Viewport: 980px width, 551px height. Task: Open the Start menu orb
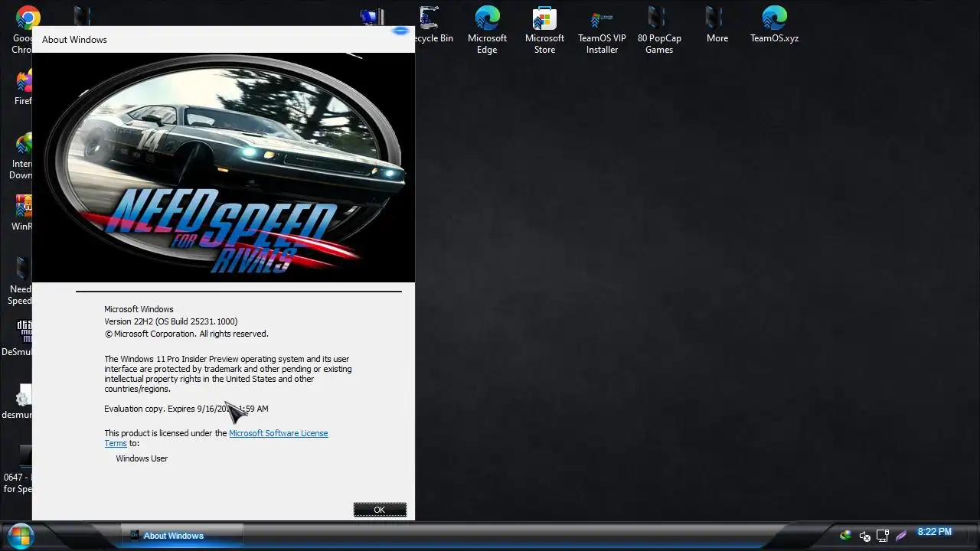21,536
